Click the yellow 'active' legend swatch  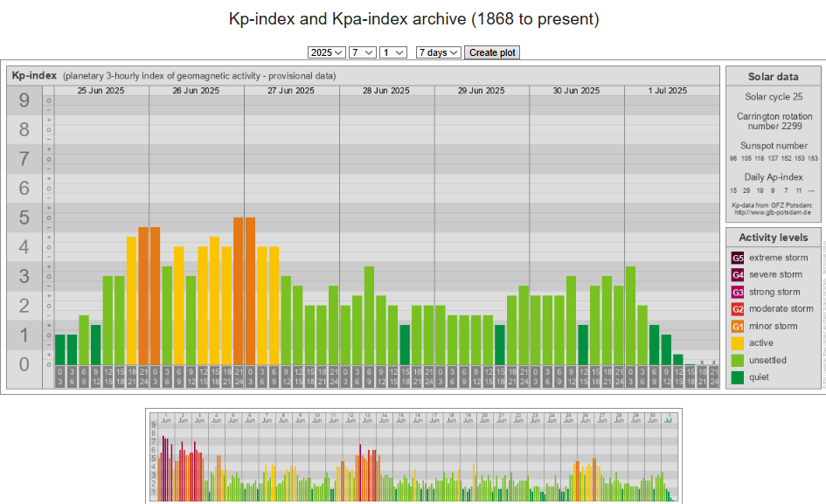tap(738, 343)
